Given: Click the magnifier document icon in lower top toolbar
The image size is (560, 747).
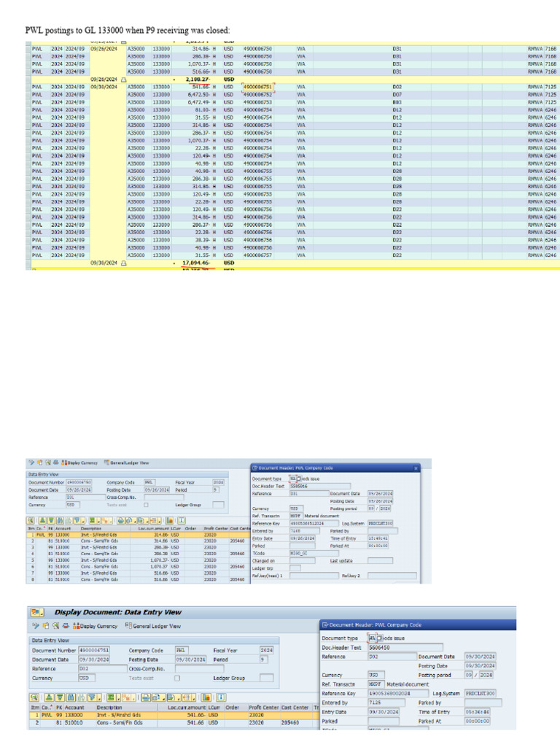Looking at the screenshot, I should (56, 626).
